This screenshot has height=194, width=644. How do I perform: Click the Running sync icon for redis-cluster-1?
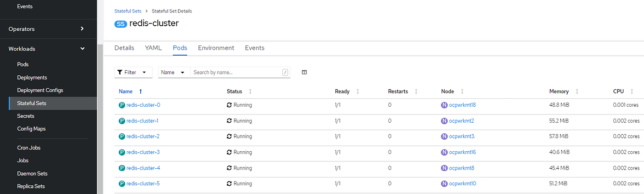pyautogui.click(x=230, y=121)
